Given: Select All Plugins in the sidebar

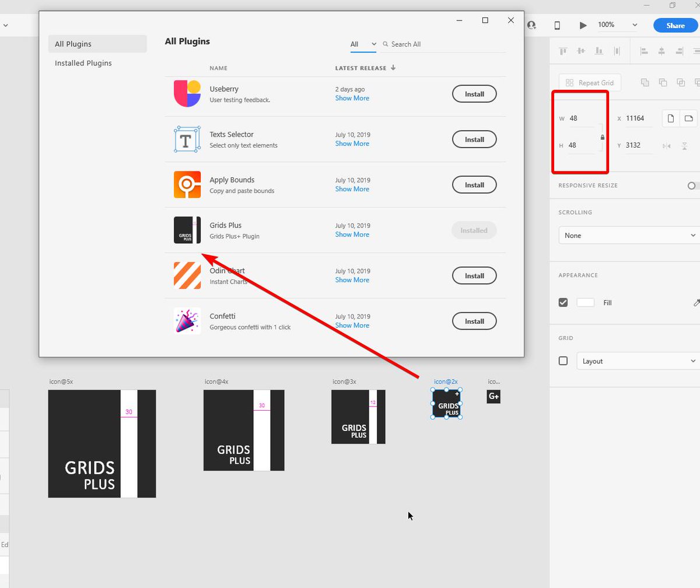Looking at the screenshot, I should 97,44.
